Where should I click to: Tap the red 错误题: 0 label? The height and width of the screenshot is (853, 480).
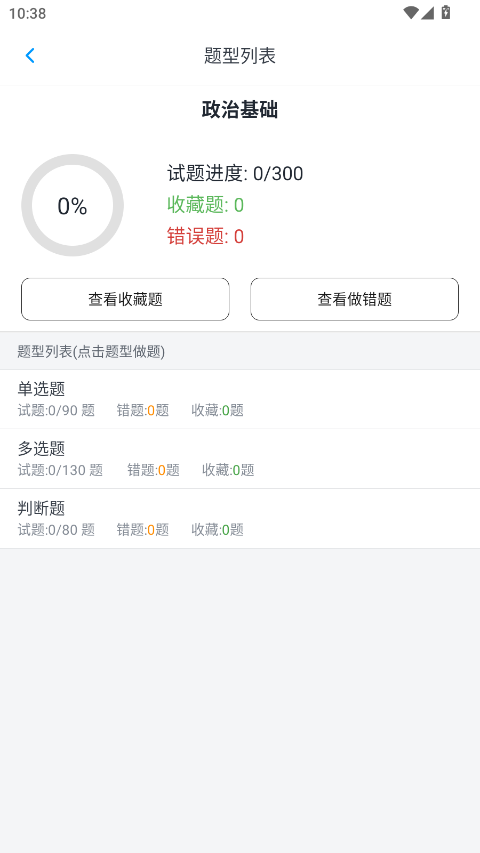205,237
